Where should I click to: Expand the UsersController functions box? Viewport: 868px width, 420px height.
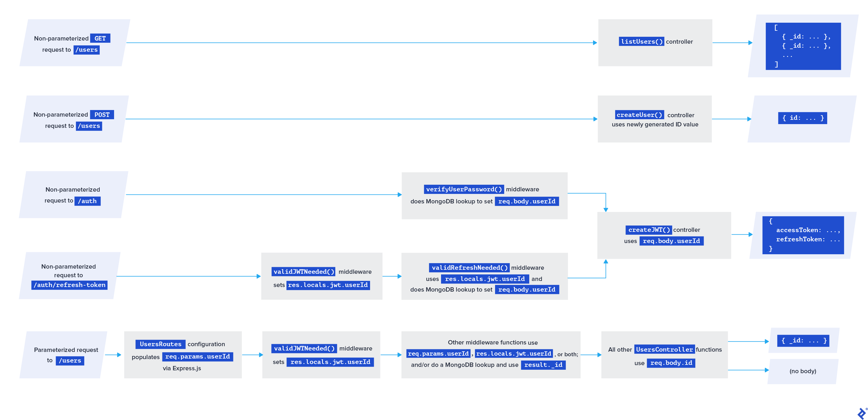(664, 355)
